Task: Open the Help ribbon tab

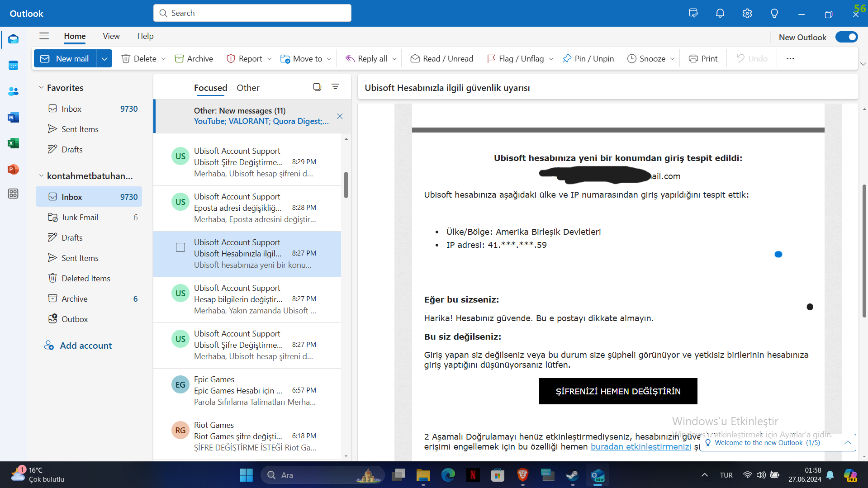Action: (x=145, y=36)
